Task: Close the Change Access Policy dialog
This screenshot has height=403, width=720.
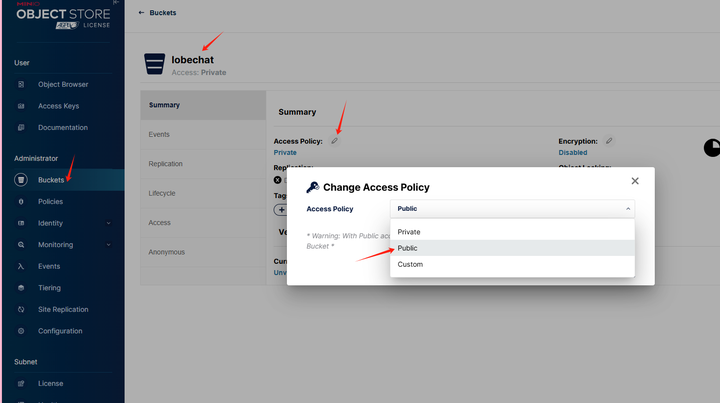Action: click(x=635, y=181)
